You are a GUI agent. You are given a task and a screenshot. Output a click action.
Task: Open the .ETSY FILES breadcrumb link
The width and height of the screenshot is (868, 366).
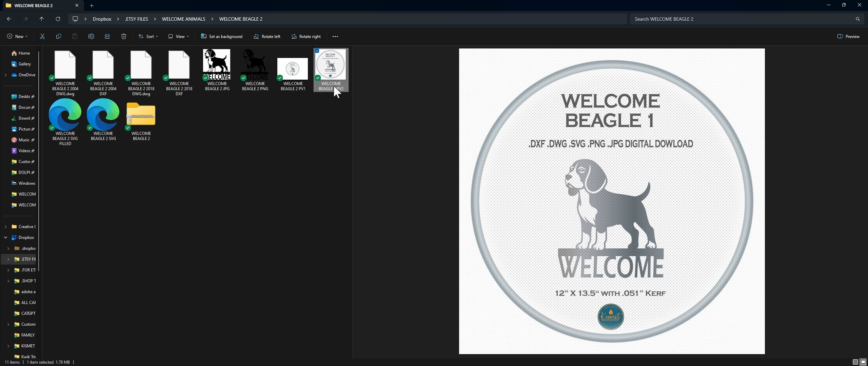click(x=136, y=19)
